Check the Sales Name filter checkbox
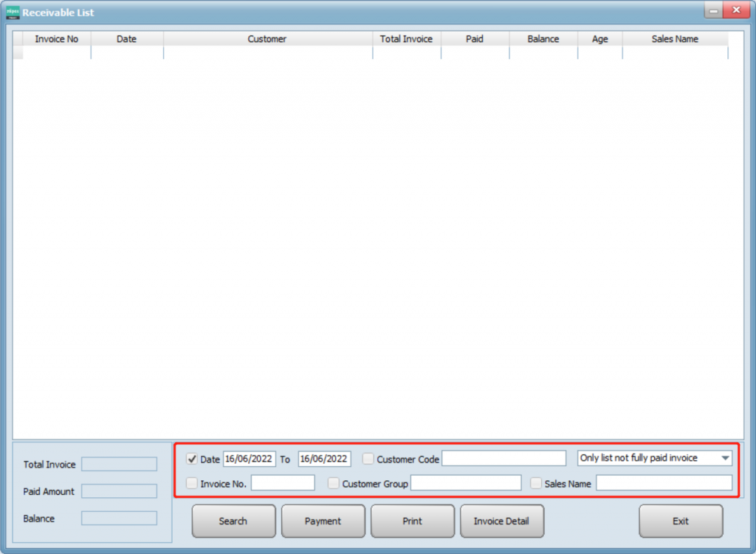 537,483
